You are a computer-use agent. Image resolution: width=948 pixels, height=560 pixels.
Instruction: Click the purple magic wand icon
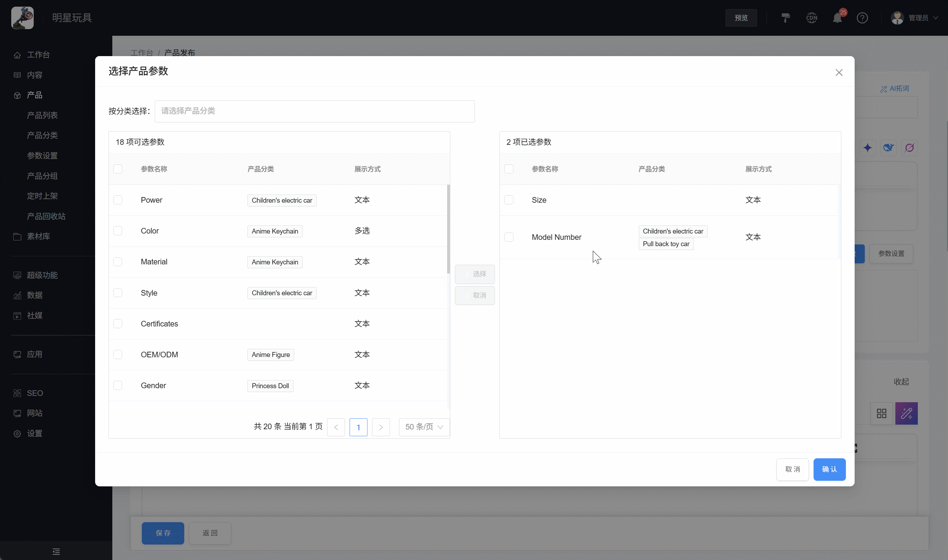(906, 413)
